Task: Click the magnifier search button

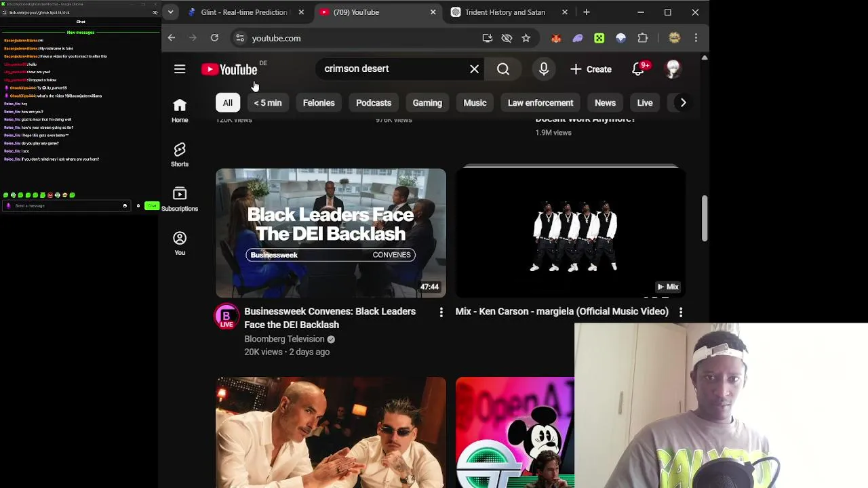Action: coord(503,69)
